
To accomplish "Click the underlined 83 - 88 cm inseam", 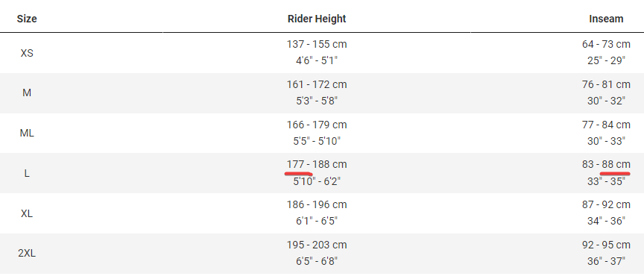I will pyautogui.click(x=606, y=165).
